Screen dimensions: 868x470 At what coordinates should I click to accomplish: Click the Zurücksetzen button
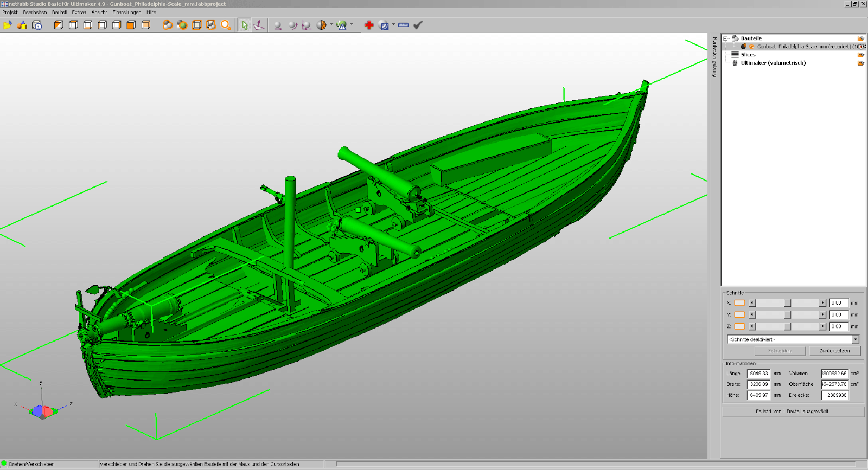[834, 351]
